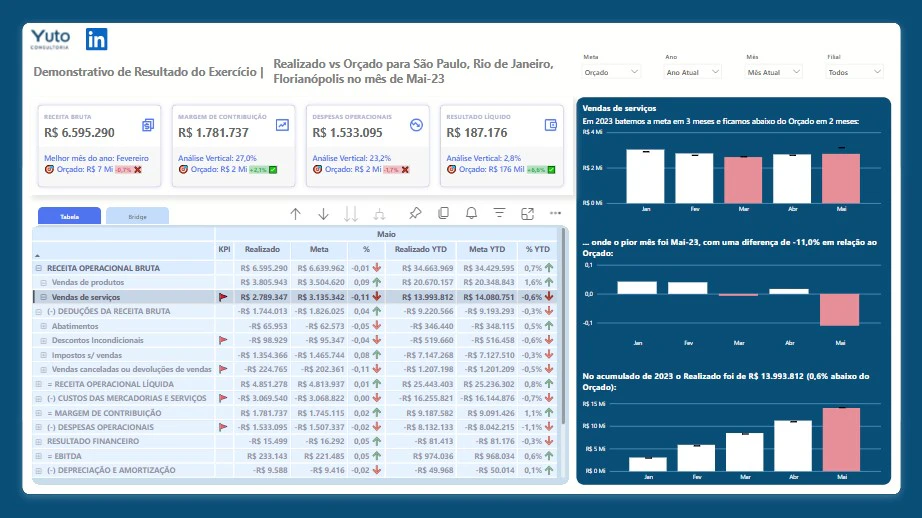Expand all down one level icon
The width and height of the screenshot is (922, 518).
coord(379,214)
